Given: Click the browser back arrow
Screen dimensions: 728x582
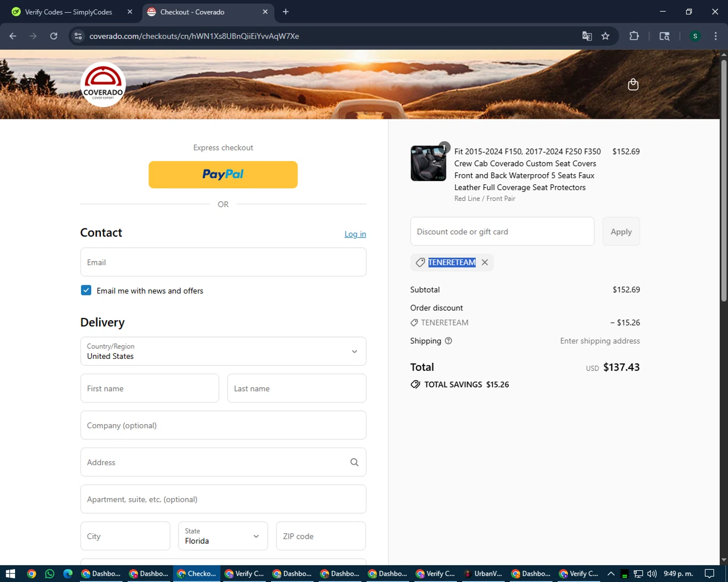Looking at the screenshot, I should pos(13,36).
